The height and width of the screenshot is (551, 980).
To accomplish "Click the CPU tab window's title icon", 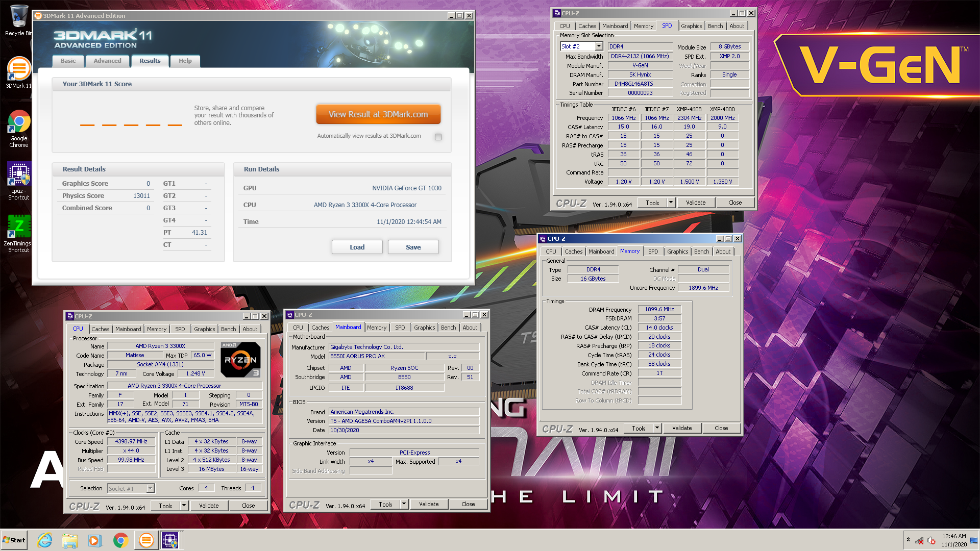I will 70,316.
